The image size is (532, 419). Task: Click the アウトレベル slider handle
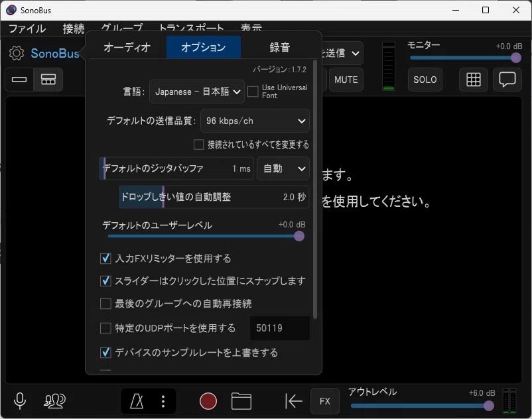489,406
